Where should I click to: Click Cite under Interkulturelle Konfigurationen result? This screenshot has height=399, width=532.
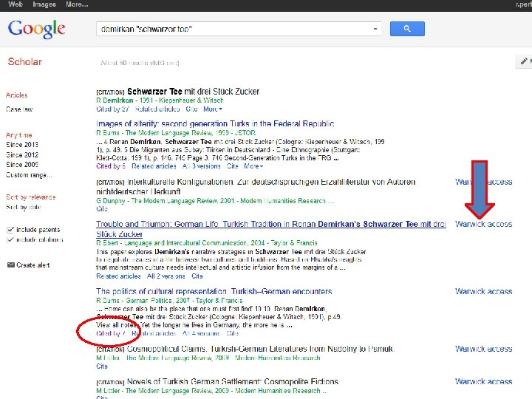click(x=101, y=209)
